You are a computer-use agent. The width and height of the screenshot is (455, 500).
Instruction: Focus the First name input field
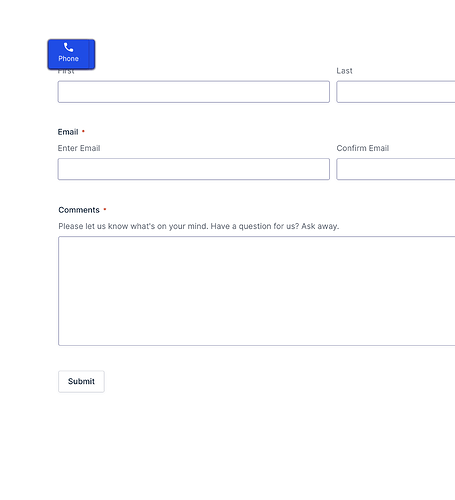coord(194,92)
